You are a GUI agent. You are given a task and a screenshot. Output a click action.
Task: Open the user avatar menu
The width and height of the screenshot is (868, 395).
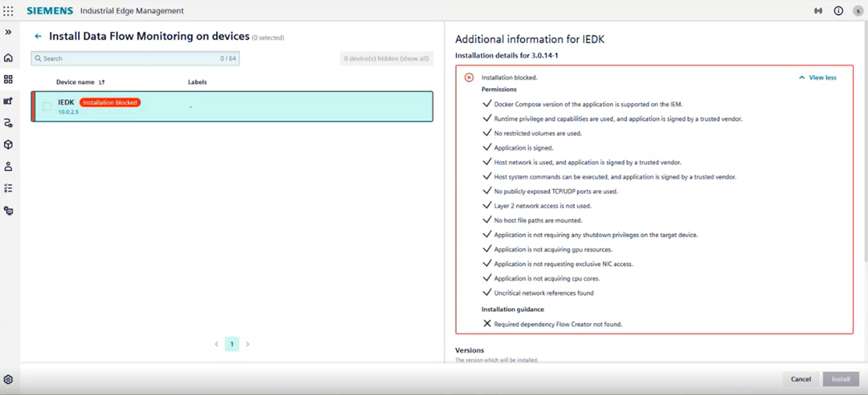click(858, 11)
